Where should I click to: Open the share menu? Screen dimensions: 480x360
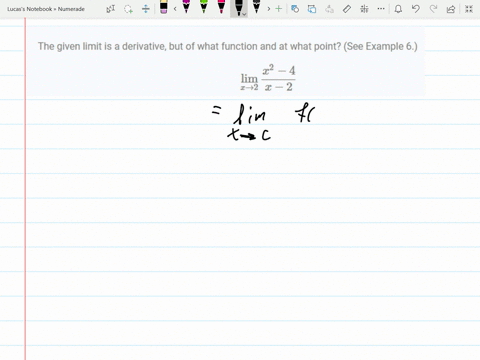point(451,9)
